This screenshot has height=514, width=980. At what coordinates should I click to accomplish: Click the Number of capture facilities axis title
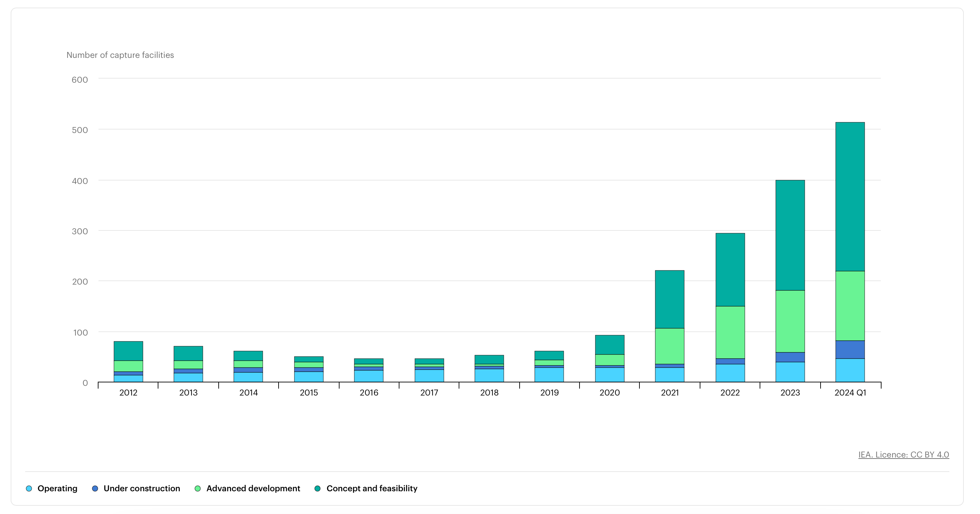tap(120, 55)
